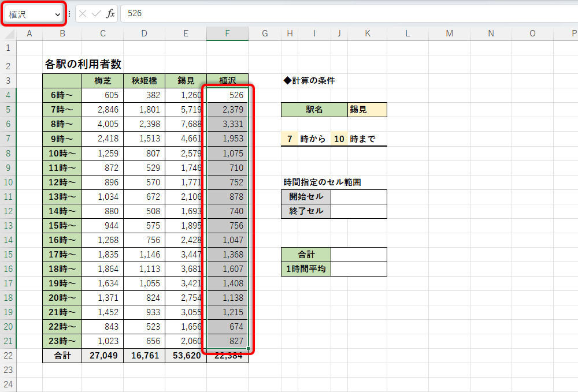Open the Insert Function (fx) dialog

click(x=110, y=14)
